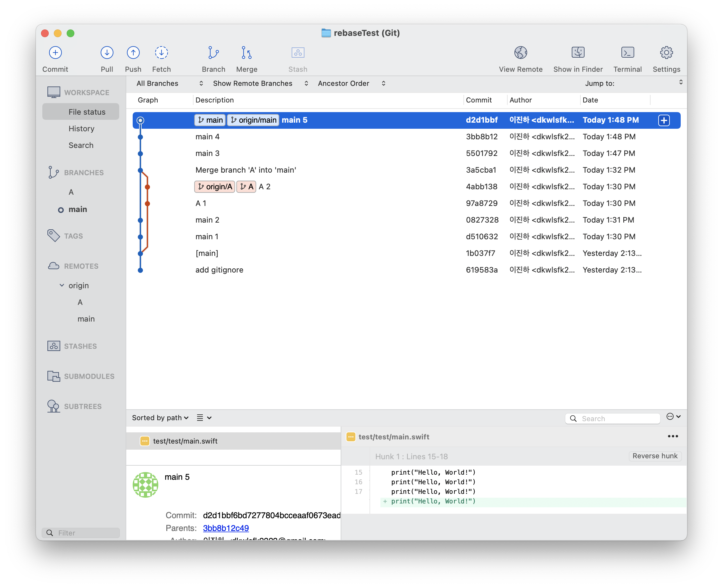Collapse the origin remote tree
Viewport: 723px width, 588px height.
pyautogui.click(x=62, y=285)
